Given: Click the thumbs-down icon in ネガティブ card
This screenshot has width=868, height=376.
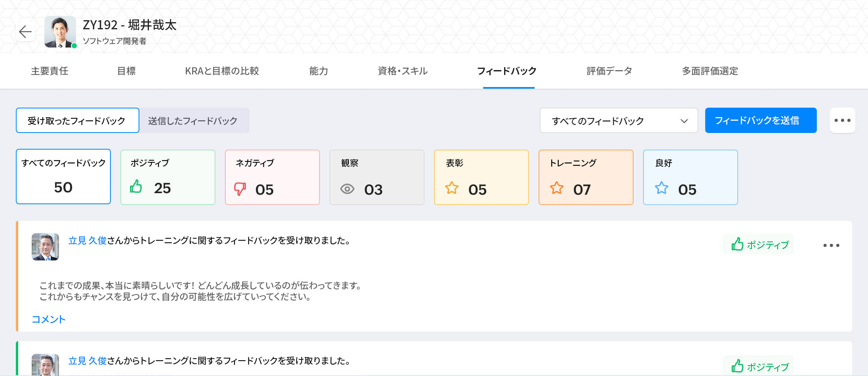Looking at the screenshot, I should point(240,188).
